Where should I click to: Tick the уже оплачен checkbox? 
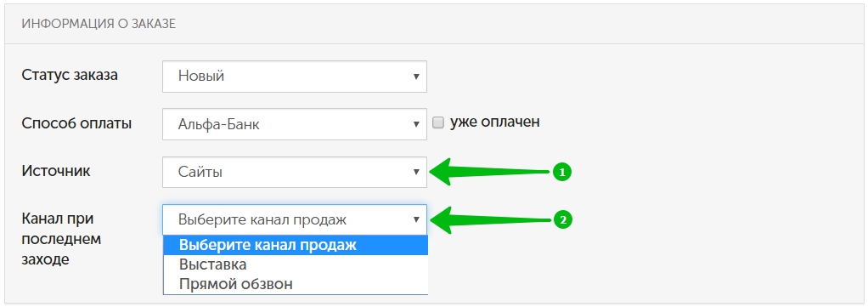click(x=438, y=123)
